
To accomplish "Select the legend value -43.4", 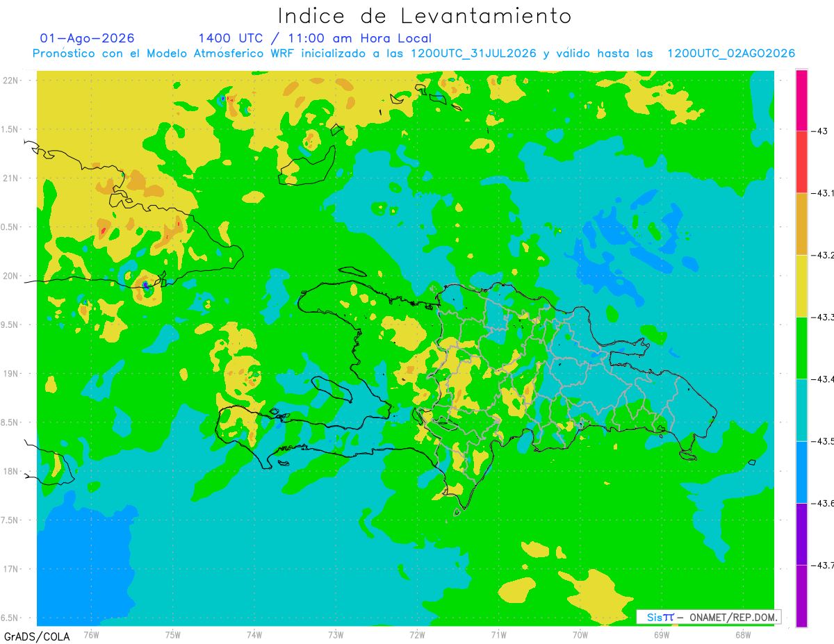I will coord(822,379).
